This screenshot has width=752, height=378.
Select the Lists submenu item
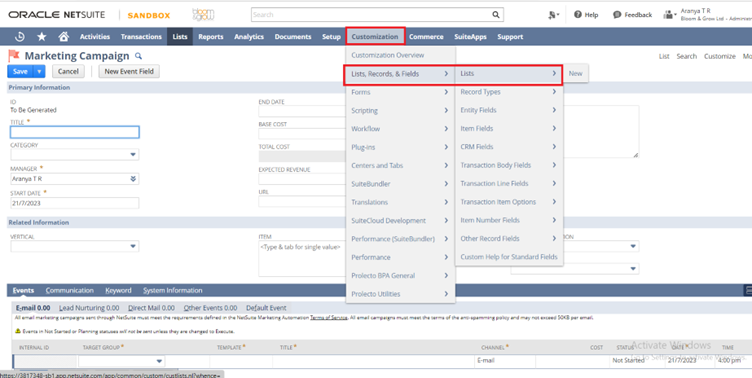[509, 73]
